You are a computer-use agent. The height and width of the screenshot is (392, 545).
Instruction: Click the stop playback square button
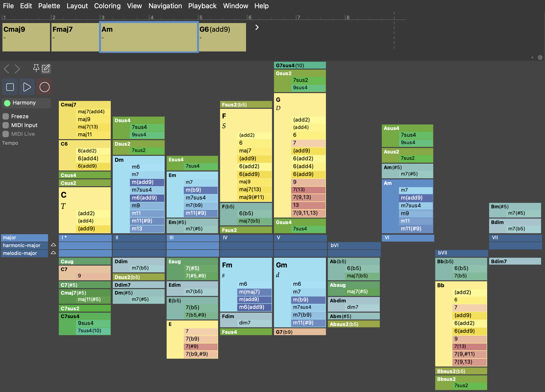tap(10, 87)
